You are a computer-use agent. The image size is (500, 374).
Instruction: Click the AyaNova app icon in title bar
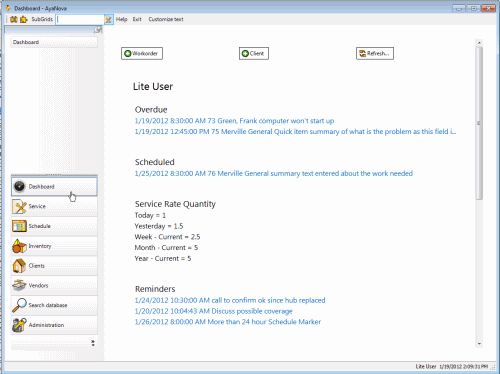coord(8,8)
